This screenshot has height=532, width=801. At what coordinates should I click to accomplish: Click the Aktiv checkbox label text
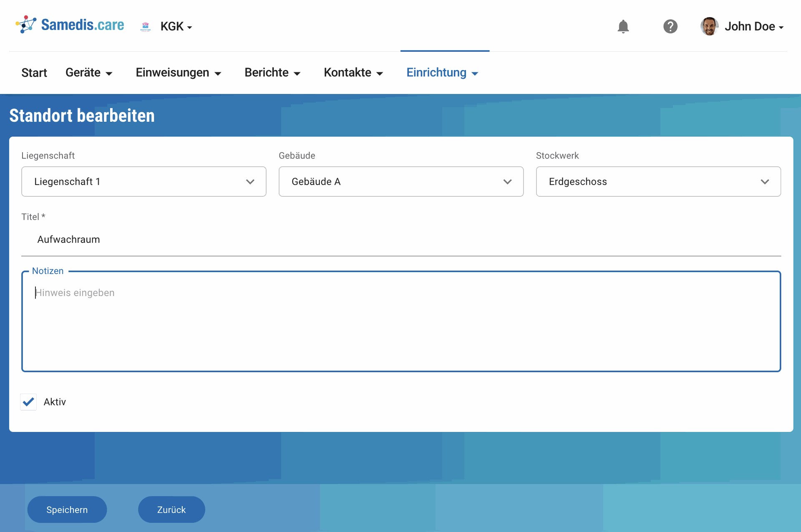[x=55, y=402]
